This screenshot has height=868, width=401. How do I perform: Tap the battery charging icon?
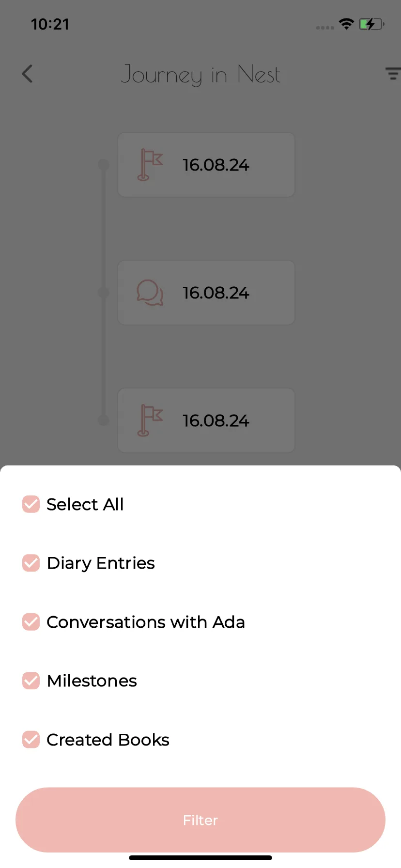(x=371, y=24)
